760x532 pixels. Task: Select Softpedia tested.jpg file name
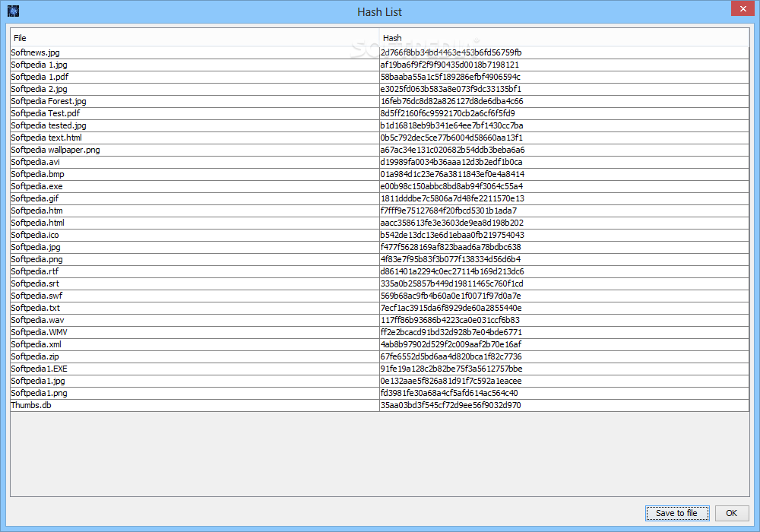click(x=49, y=125)
